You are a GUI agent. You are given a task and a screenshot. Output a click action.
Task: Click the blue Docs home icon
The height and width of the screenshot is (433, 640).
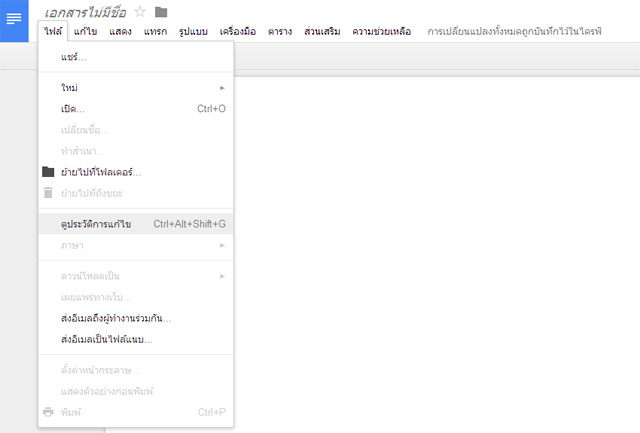(14, 21)
